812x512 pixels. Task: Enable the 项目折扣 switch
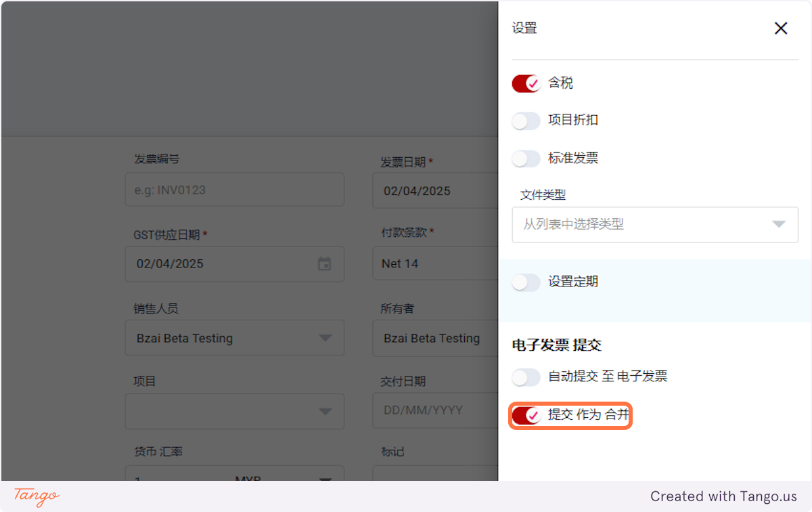[526, 121]
